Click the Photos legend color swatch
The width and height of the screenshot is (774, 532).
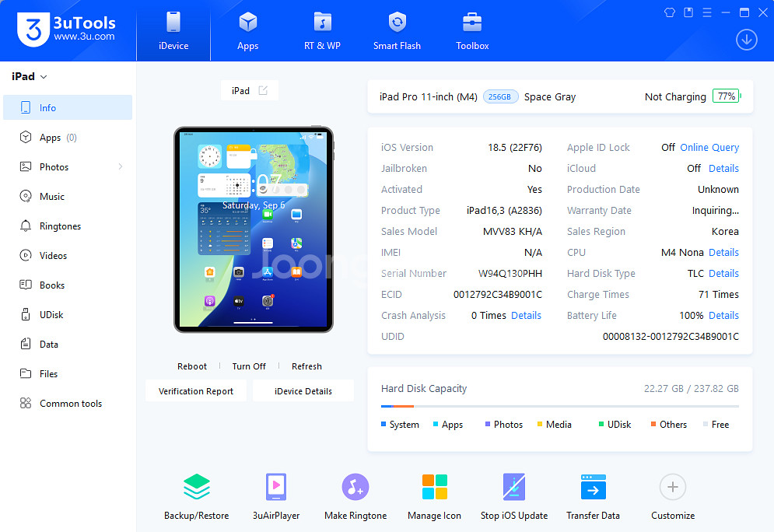pos(488,424)
